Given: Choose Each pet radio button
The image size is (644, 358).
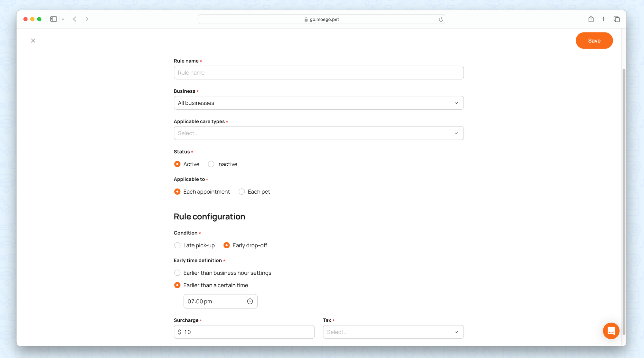Looking at the screenshot, I should [x=241, y=192].
